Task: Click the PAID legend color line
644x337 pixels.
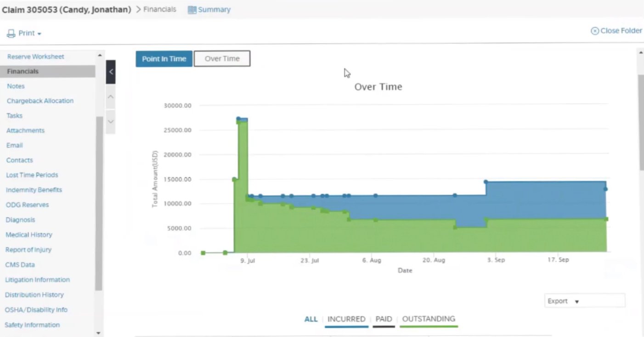Action: 384,326
